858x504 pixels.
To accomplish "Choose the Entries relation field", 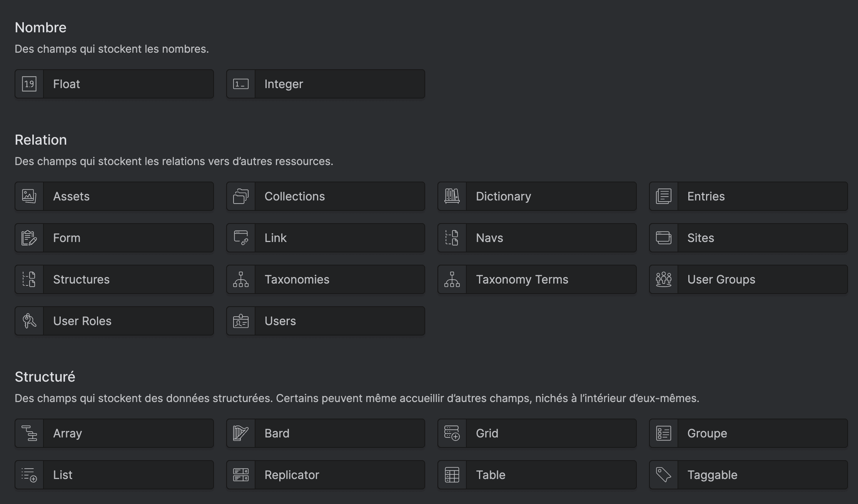I will click(x=748, y=196).
